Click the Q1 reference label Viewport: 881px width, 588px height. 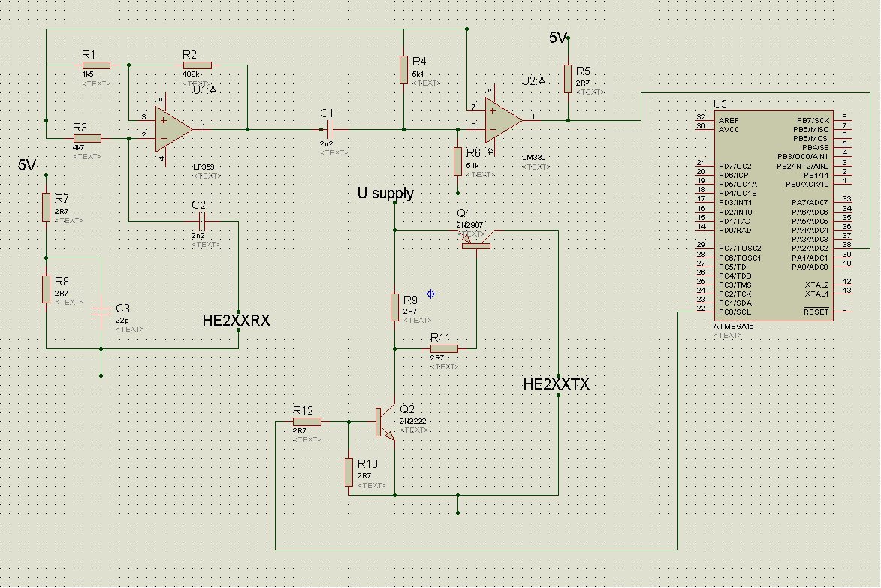(x=463, y=213)
